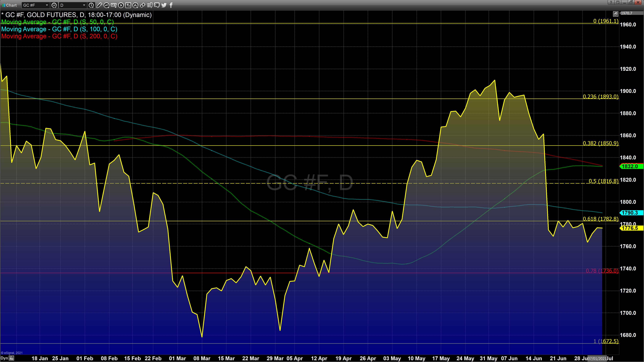Toggle the Dyn scaling button bottom-left
644x362 pixels.
point(5,358)
